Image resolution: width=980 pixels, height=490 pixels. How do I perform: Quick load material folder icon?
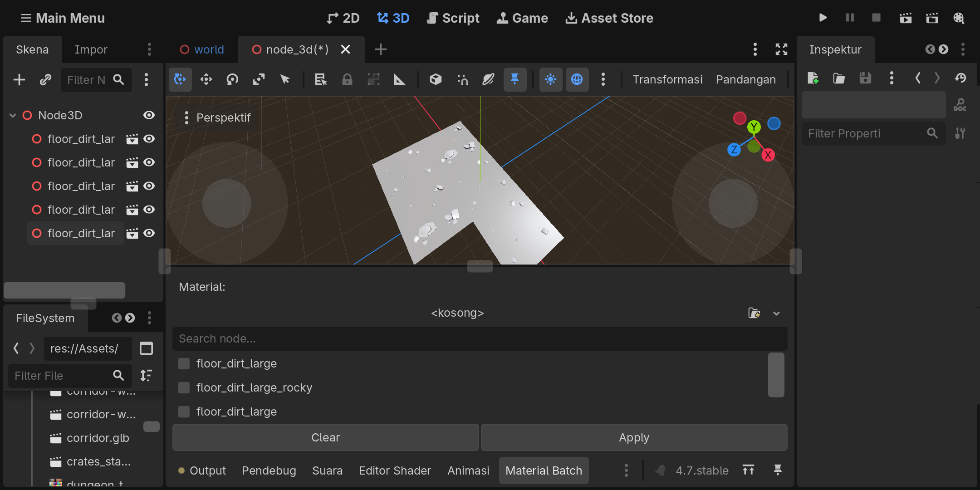(x=754, y=313)
